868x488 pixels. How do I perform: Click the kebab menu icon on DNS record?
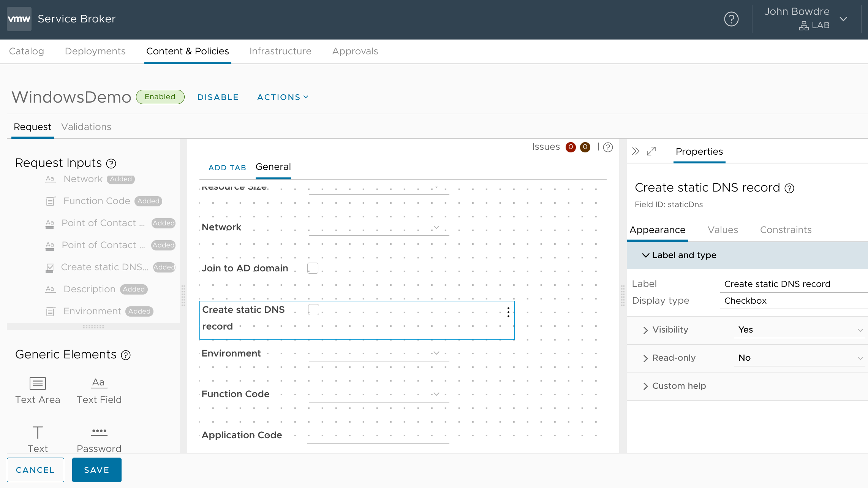[509, 311]
